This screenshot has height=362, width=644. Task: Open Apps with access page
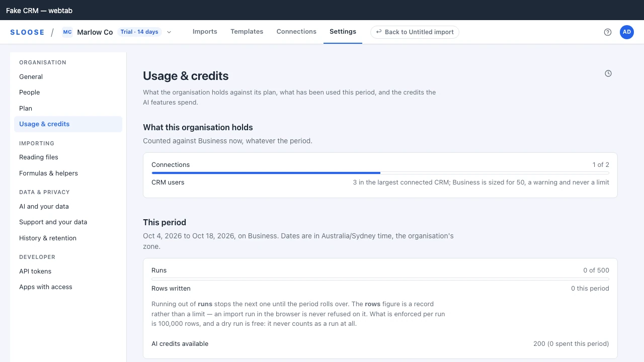coord(68,287)
